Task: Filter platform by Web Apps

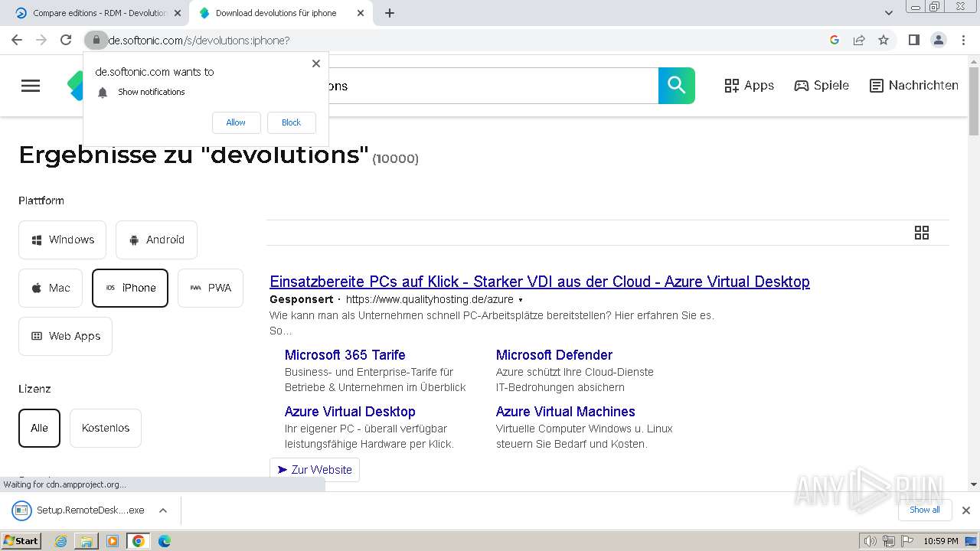Action: tap(65, 336)
